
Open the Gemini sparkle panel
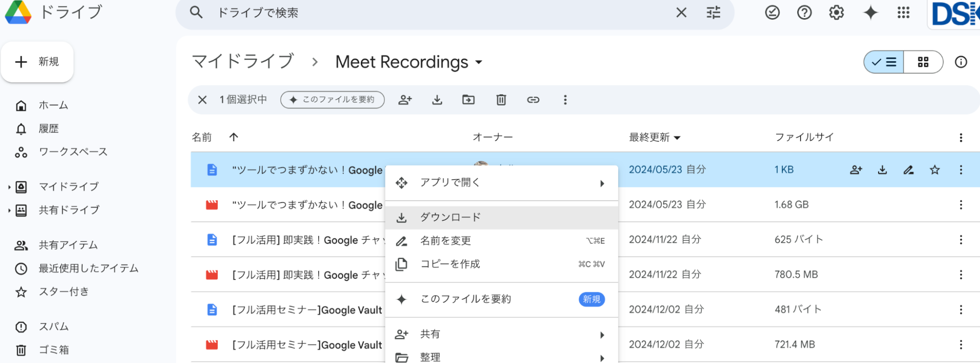[870, 12]
